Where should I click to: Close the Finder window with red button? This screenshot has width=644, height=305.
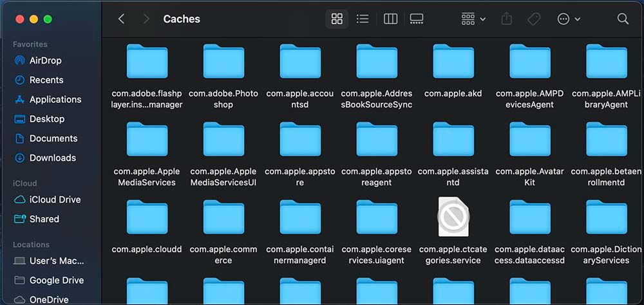tap(19, 19)
